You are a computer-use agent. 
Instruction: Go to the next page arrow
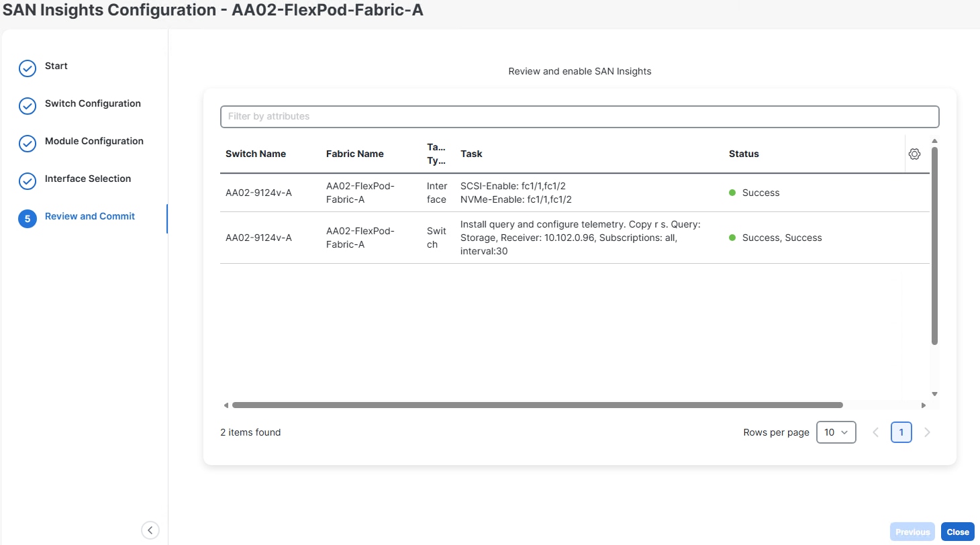coord(928,432)
